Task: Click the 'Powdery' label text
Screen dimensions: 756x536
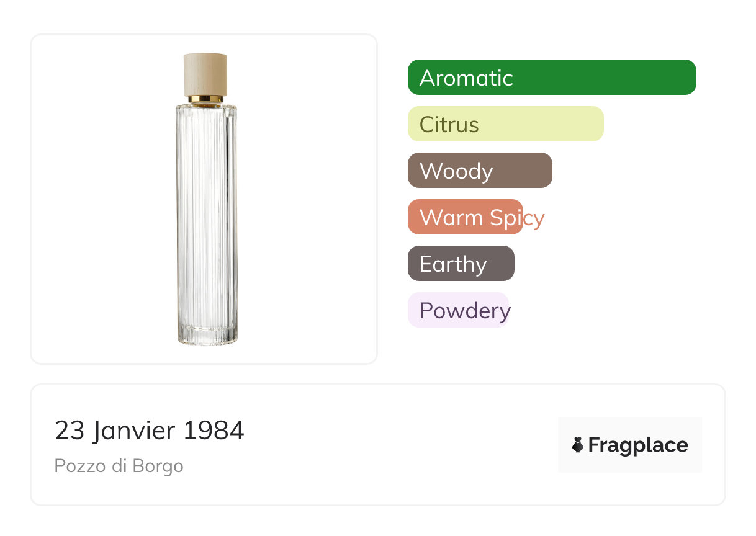Action: pyautogui.click(x=464, y=311)
